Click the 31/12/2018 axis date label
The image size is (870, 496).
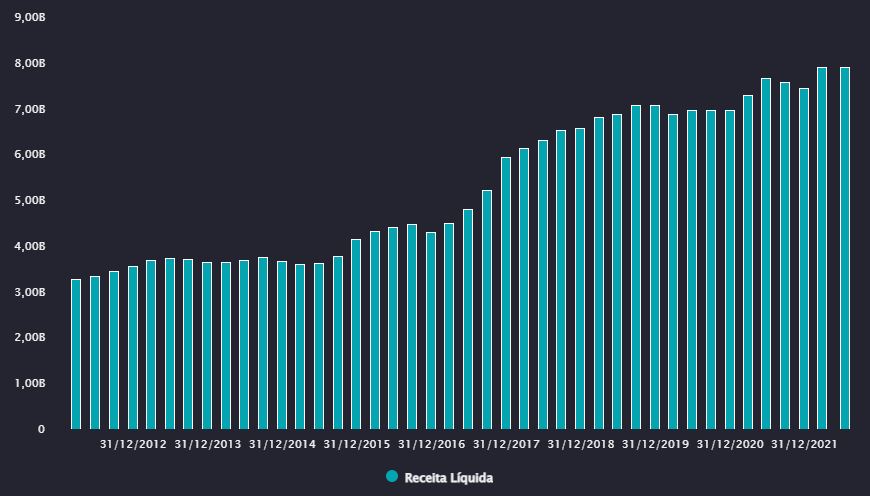coord(581,444)
